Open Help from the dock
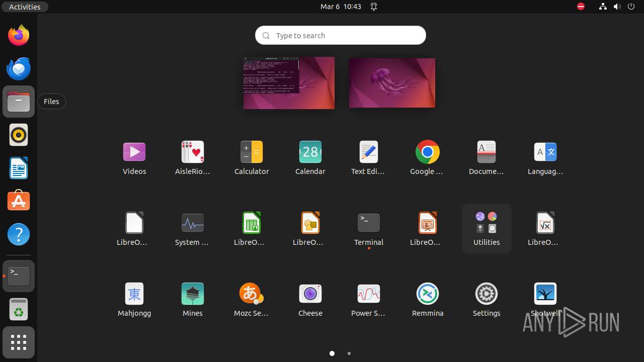This screenshot has height=362, width=644. pos(19,234)
